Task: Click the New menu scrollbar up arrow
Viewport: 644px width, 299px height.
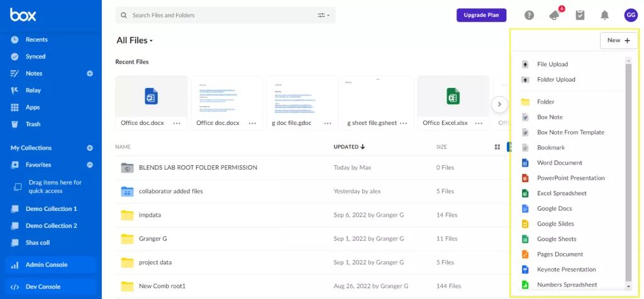Action: pyautogui.click(x=628, y=60)
